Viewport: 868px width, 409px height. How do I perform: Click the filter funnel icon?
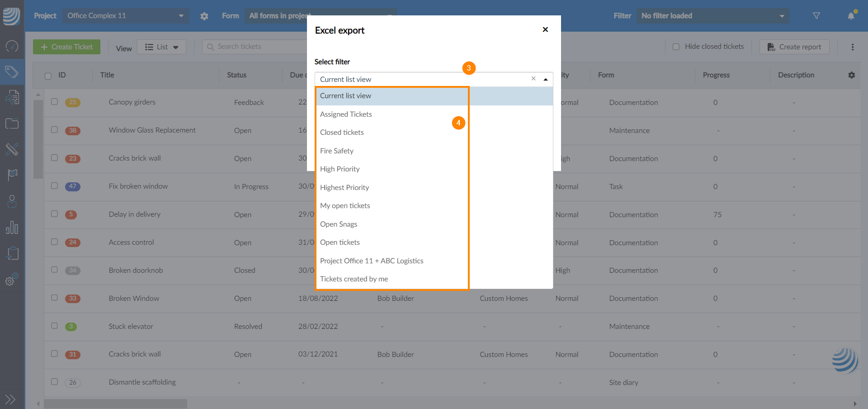[x=816, y=16]
